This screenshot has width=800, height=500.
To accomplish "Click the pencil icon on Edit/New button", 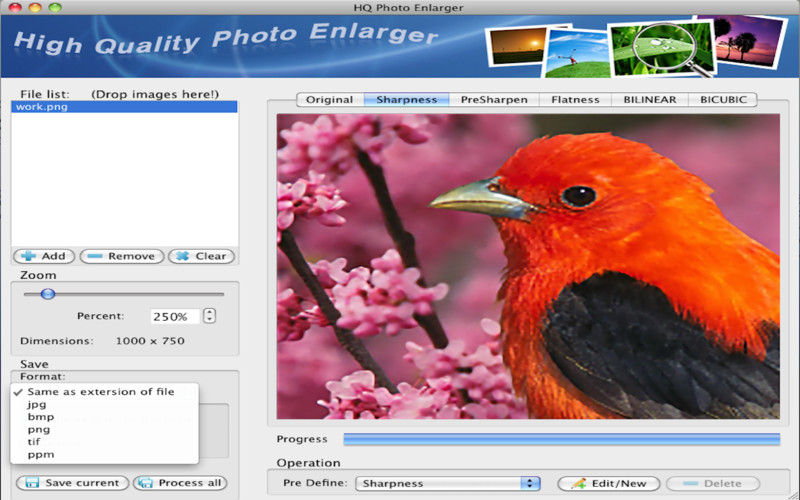I will pos(579,483).
